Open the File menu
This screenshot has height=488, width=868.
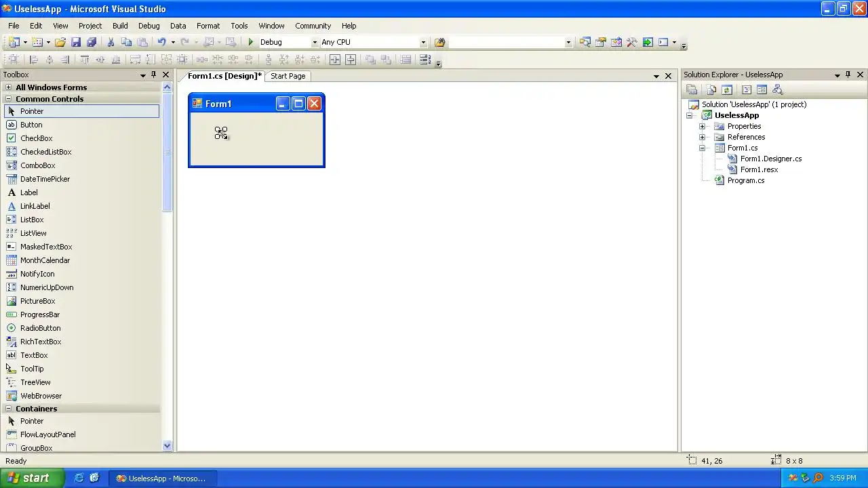(x=14, y=26)
